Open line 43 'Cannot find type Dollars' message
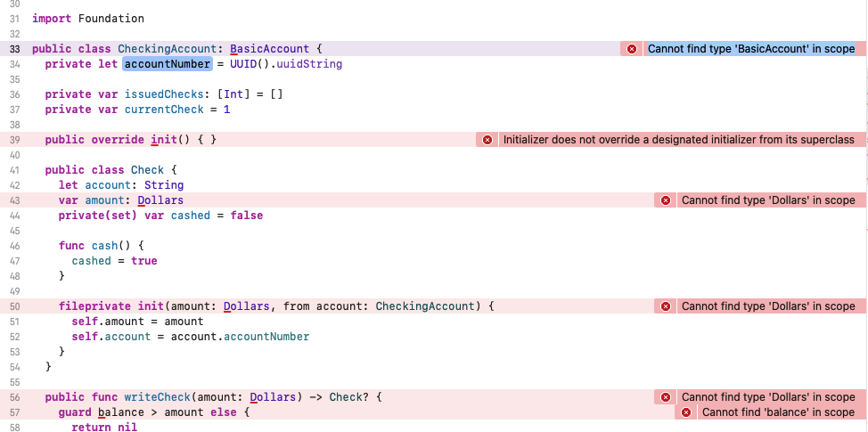This screenshot has width=868, height=432. (768, 200)
